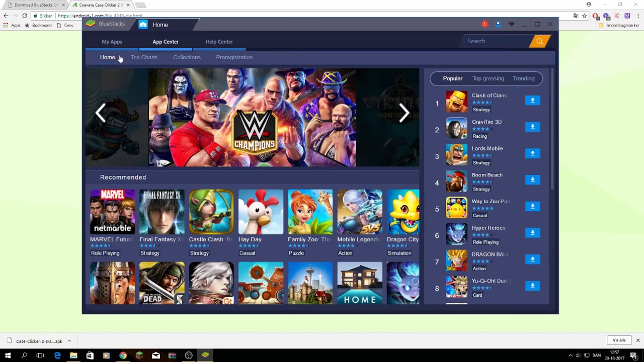This screenshot has height=362, width=644.
Task: Open Clash of Clans app icon
Action: click(x=456, y=102)
